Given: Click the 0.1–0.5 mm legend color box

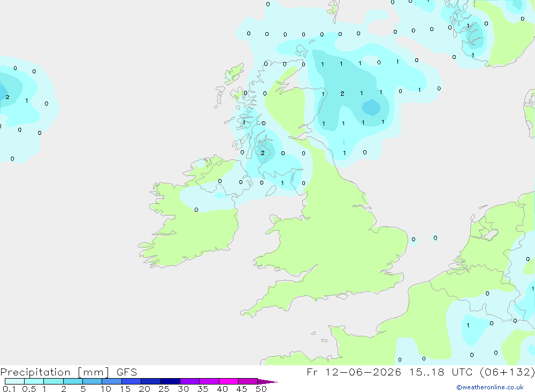Looking at the screenshot, I should [x=14, y=381].
